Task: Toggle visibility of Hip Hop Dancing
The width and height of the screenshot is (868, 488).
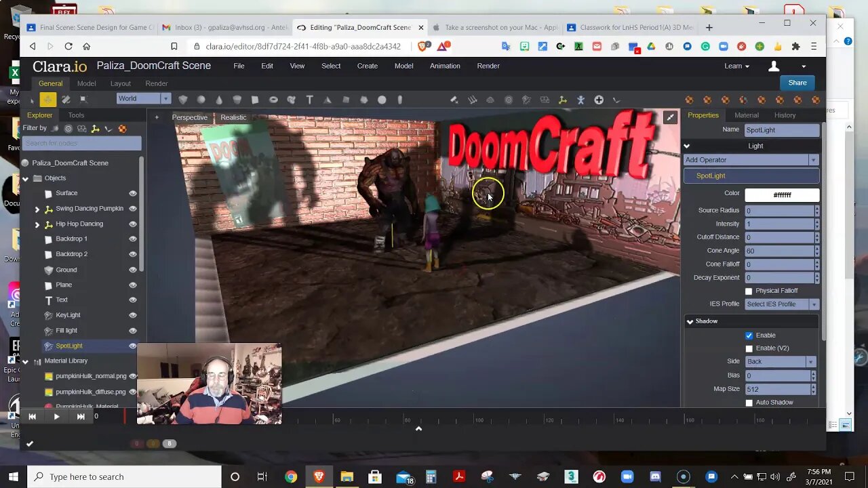Action: 133,224
